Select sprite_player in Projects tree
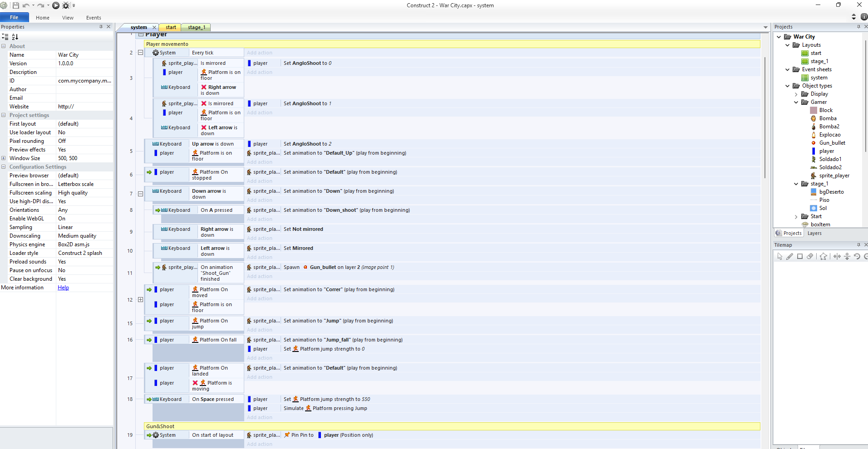 pos(834,176)
